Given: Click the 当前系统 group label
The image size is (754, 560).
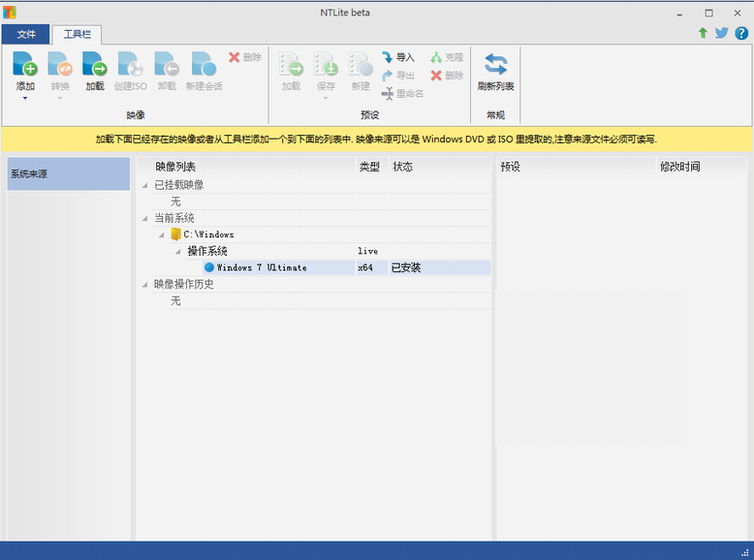Looking at the screenshot, I should [174, 218].
